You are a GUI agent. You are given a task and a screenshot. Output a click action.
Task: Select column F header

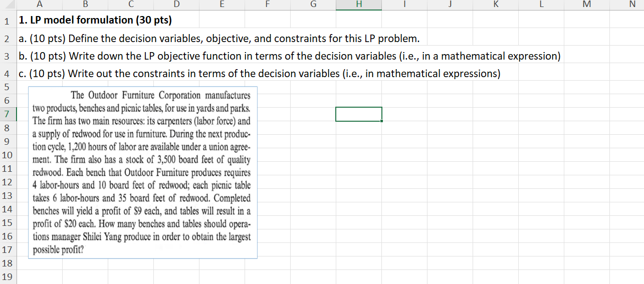[267, 5]
